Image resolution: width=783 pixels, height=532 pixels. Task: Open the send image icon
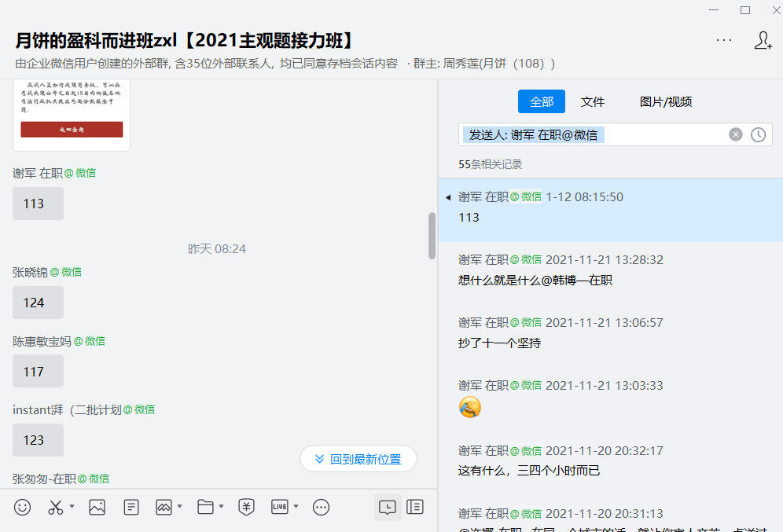coord(97,507)
